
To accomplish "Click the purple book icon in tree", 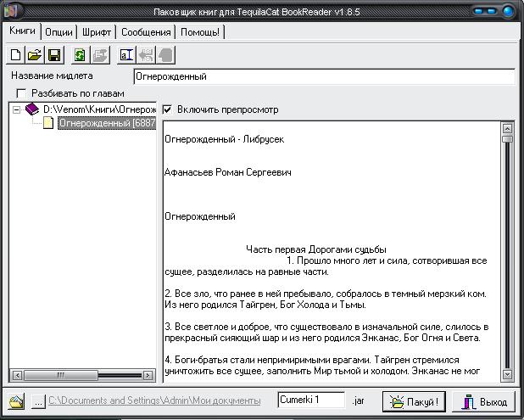I will 32,109.
